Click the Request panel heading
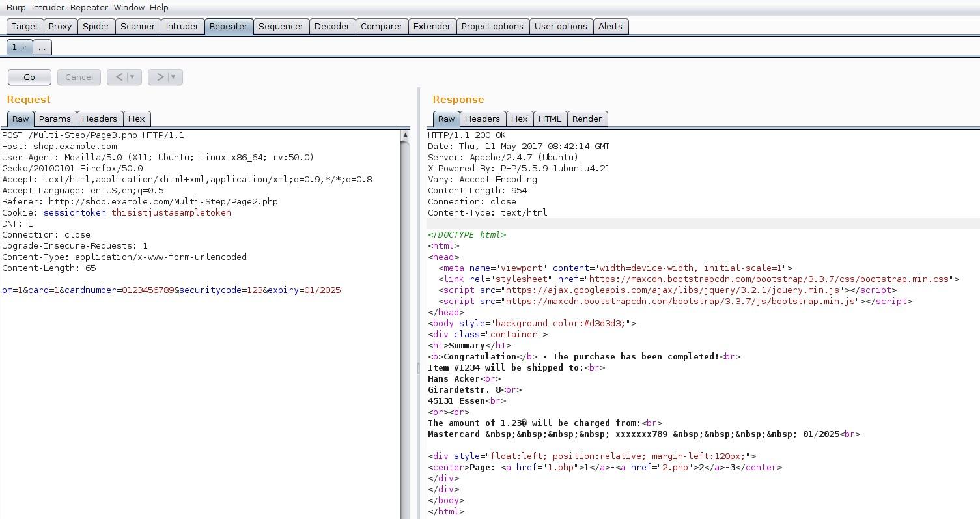Screen dimensions: 980x519 pyautogui.click(x=29, y=100)
